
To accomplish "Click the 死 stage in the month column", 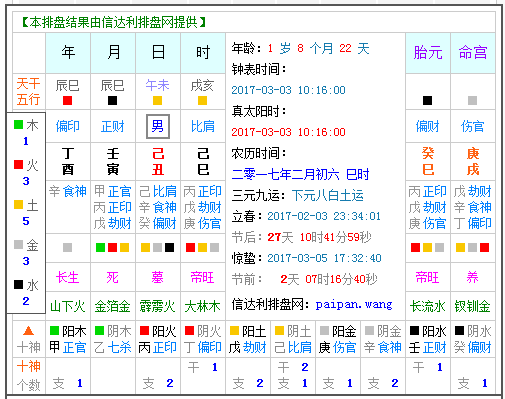I will click(x=112, y=277).
